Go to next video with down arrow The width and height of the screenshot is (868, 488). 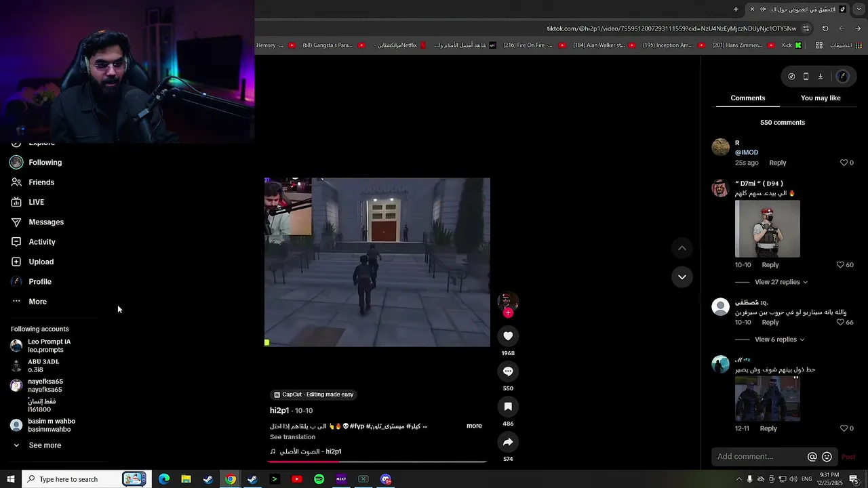tap(682, 277)
